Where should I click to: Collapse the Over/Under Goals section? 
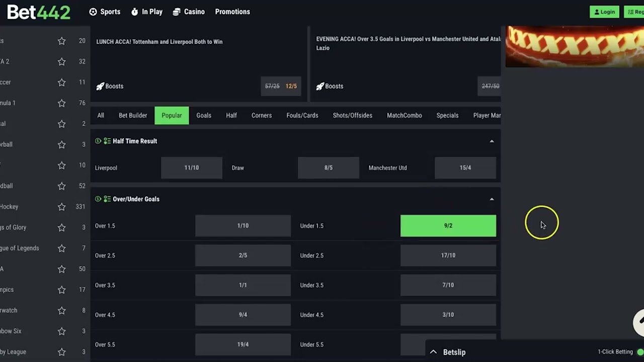point(492,199)
